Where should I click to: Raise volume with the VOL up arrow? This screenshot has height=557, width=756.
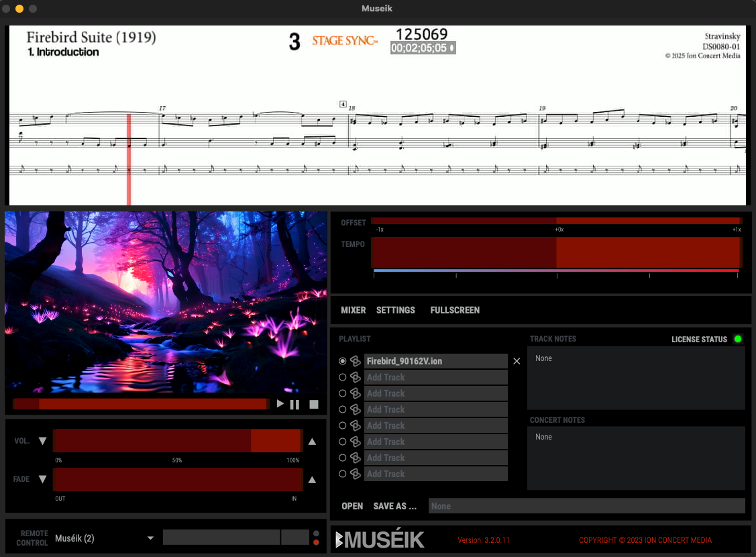pos(312,442)
